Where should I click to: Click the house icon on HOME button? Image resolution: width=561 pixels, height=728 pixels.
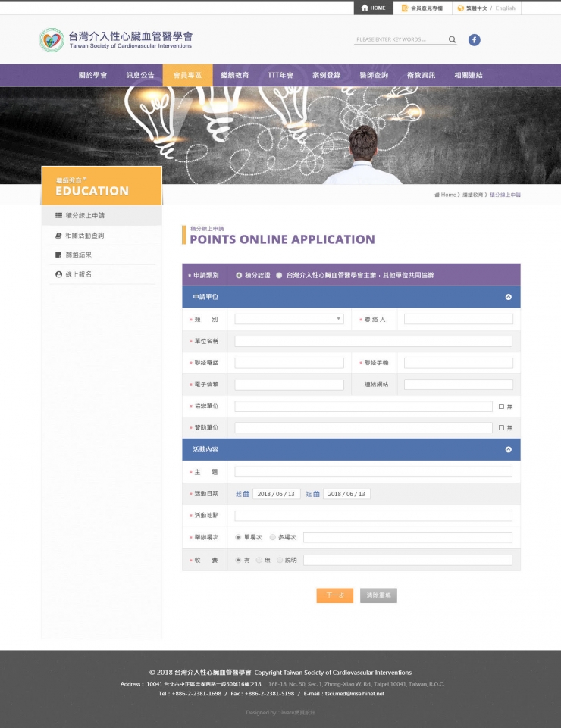coord(365,8)
